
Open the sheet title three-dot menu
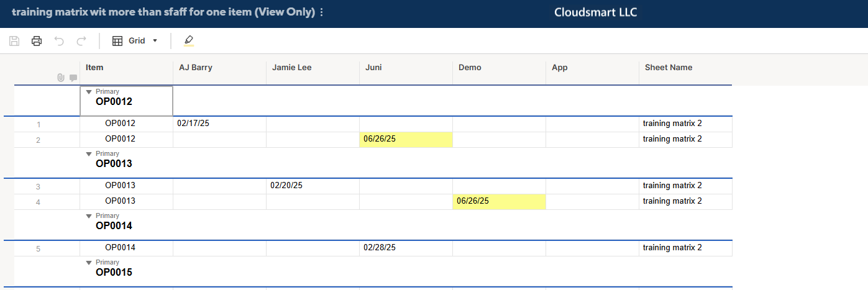(x=321, y=12)
